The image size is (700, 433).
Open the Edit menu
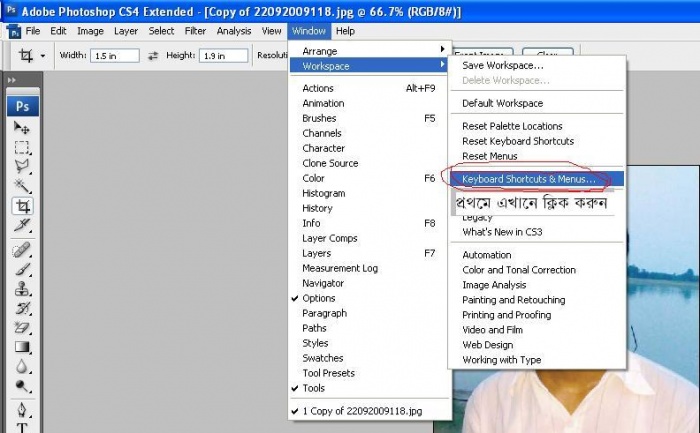58,31
